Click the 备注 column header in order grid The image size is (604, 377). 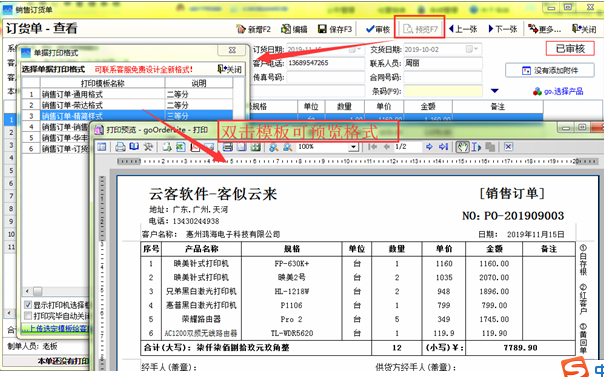pyautogui.click(x=498, y=107)
